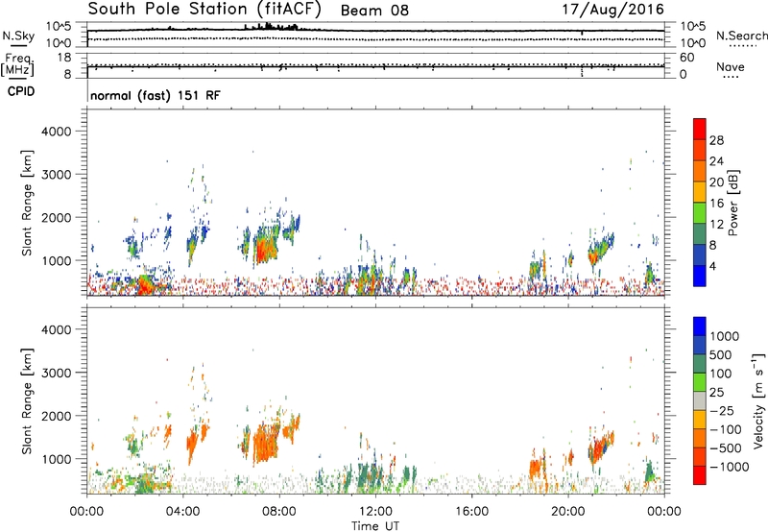Click the velocity panel 'Slant Range [km]' label
The height and width of the screenshot is (532, 768).
[x=27, y=401]
